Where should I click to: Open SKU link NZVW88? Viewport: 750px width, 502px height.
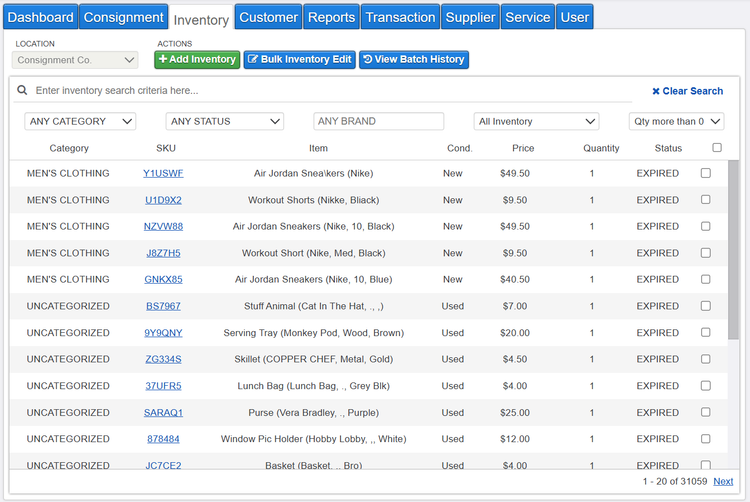(x=163, y=226)
